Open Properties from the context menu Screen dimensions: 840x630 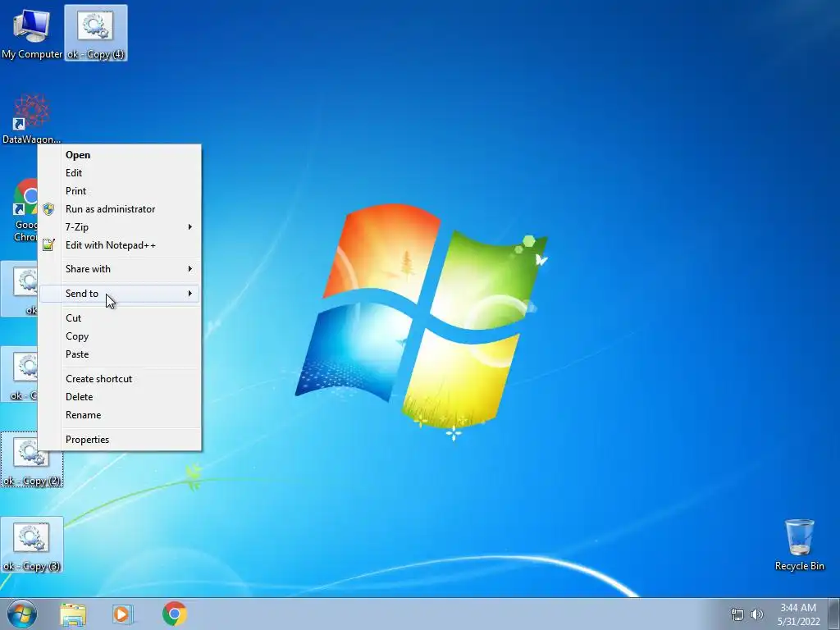point(120,440)
